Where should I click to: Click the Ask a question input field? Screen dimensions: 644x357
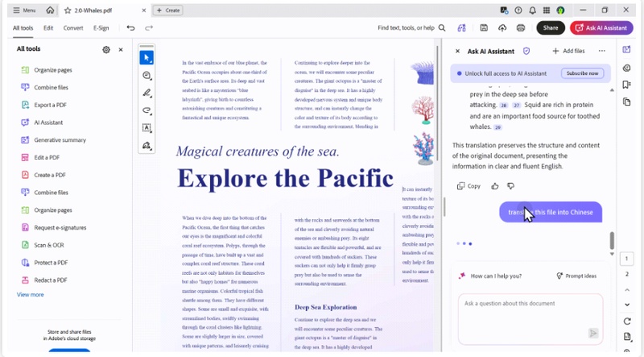(530, 319)
